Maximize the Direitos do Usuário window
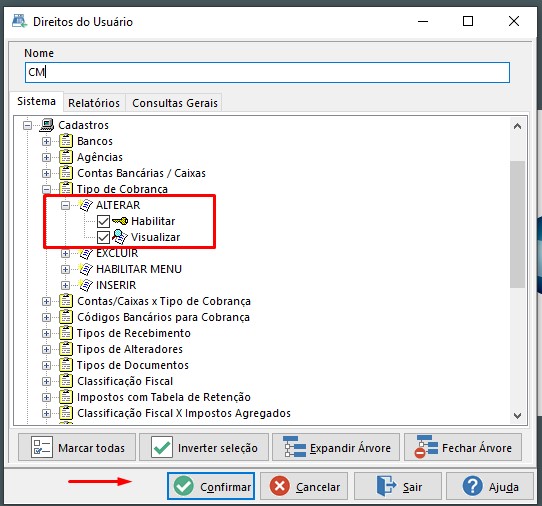 [x=468, y=21]
